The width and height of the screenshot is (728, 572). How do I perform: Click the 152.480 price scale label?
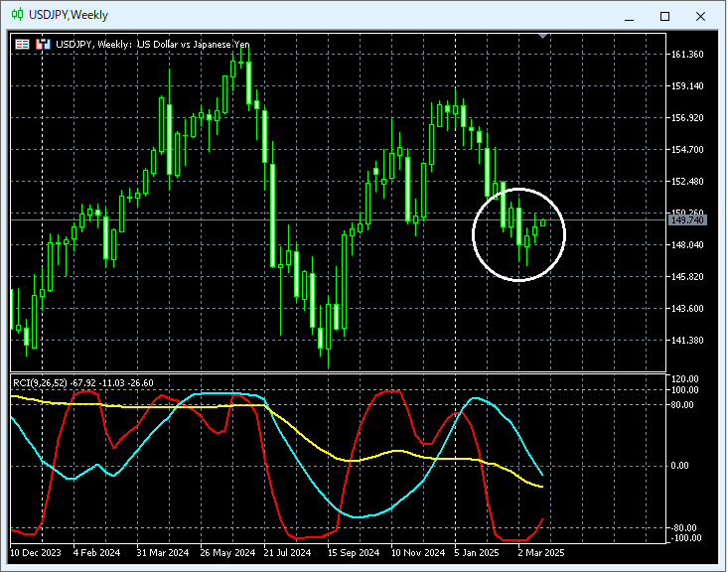pos(687,181)
